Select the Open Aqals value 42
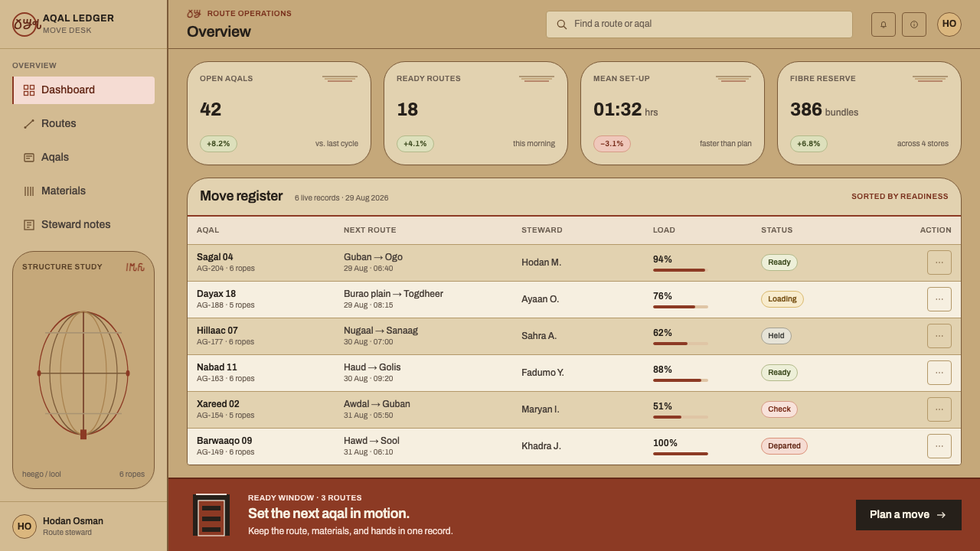 click(x=211, y=109)
